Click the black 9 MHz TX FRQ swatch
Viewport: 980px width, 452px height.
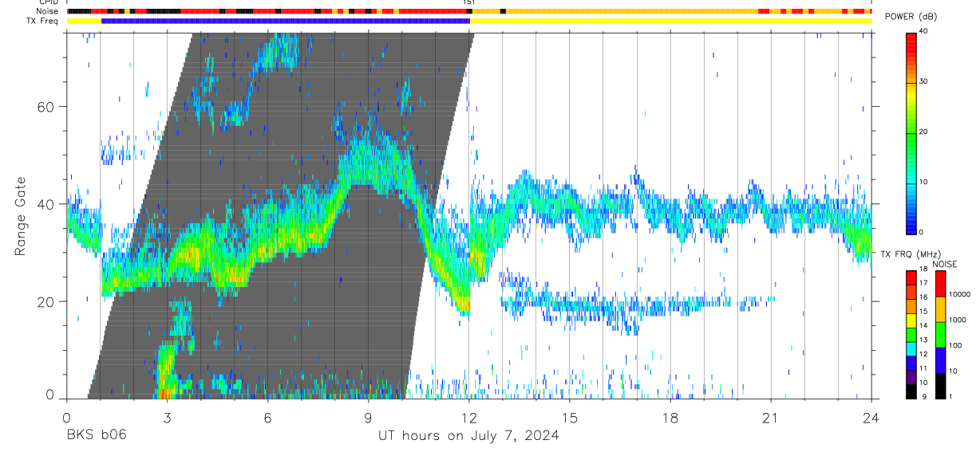[911, 391]
